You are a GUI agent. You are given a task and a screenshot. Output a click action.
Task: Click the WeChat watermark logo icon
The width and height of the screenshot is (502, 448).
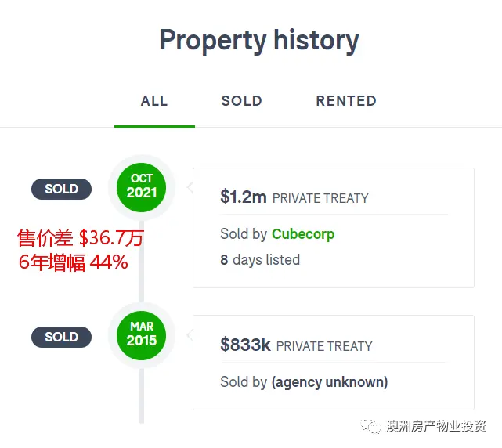[370, 426]
